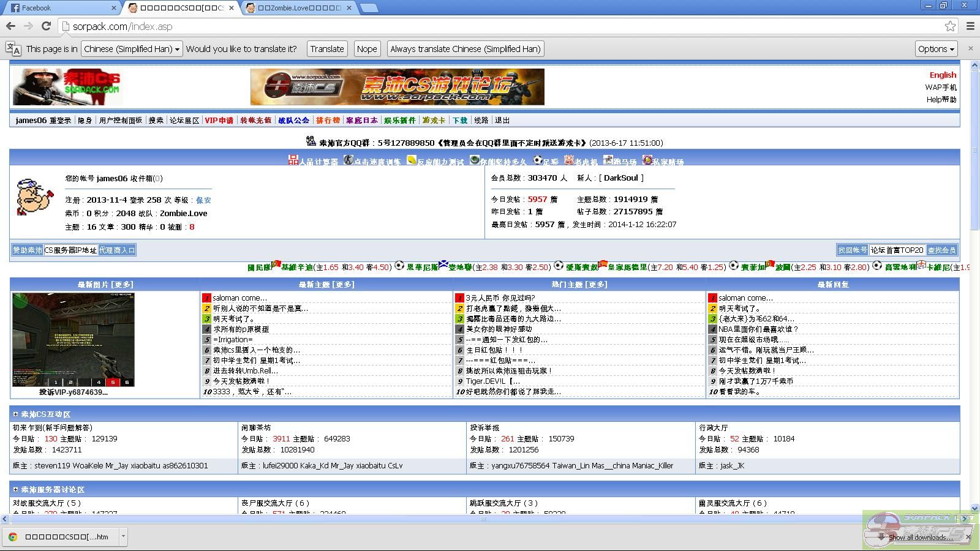Enable 隐身 invisible mode
This screenshot has width=980, height=551.
pos(85,121)
